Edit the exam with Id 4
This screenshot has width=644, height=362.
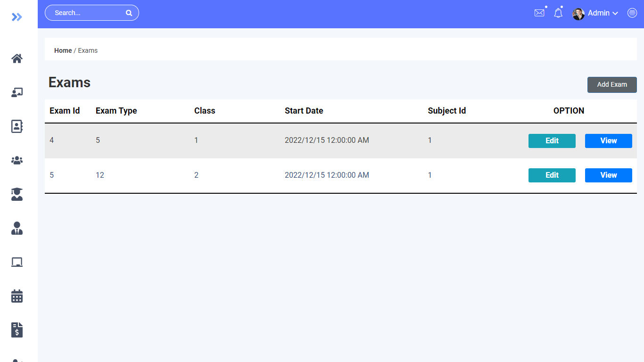(x=552, y=141)
